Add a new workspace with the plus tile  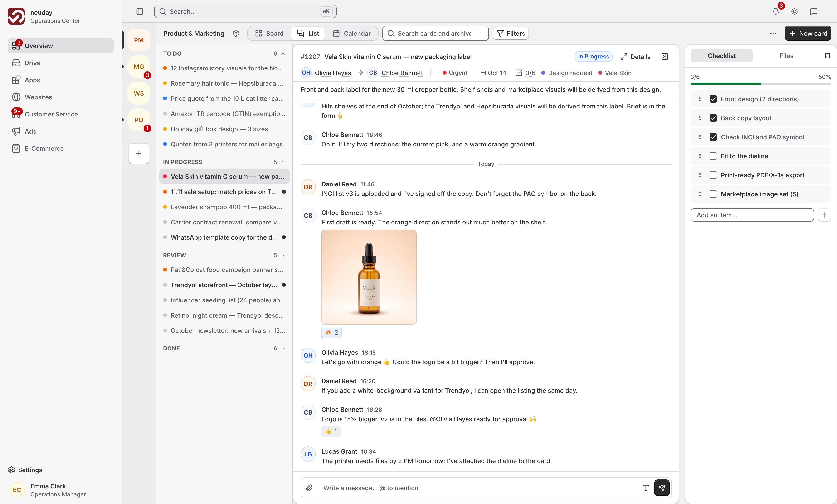(139, 154)
